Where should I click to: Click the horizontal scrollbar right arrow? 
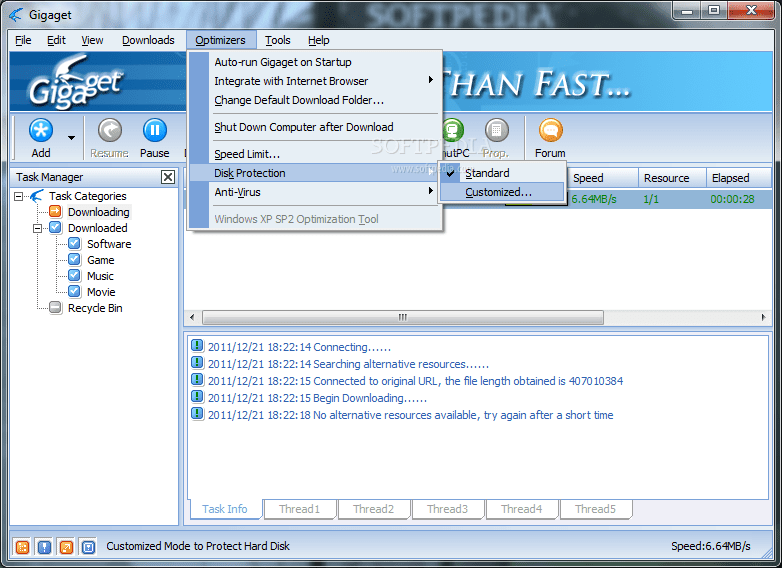(763, 317)
